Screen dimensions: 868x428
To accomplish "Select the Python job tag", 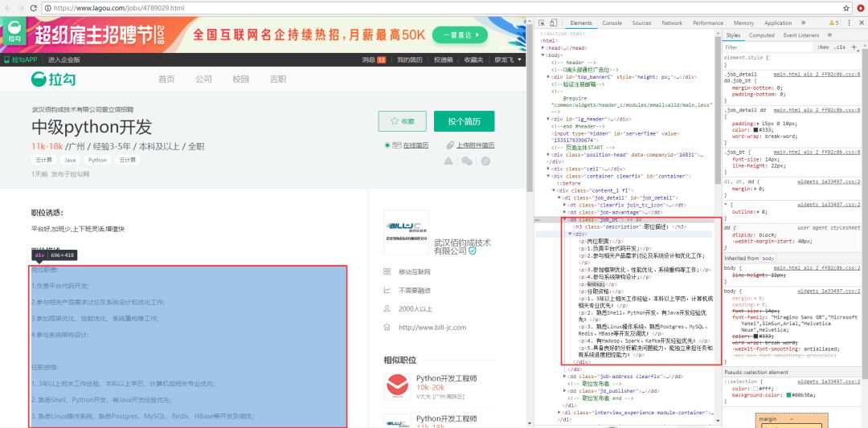I will click(97, 161).
